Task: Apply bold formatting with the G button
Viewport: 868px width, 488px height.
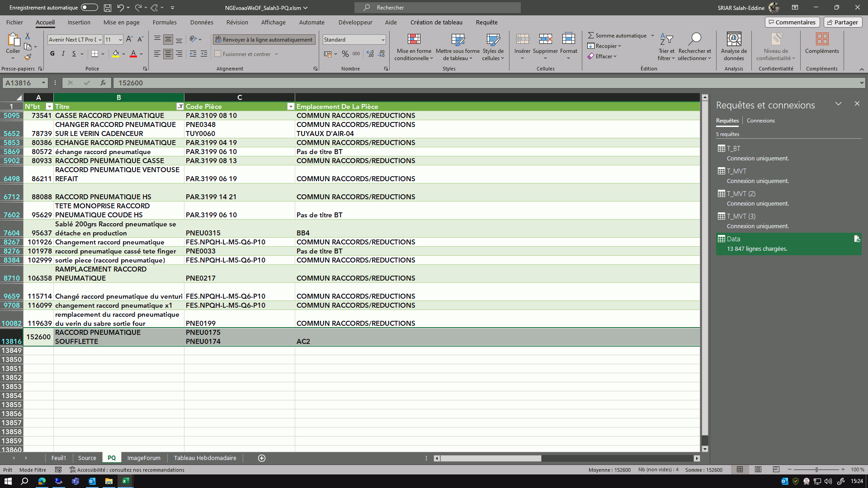Action: pos(52,54)
